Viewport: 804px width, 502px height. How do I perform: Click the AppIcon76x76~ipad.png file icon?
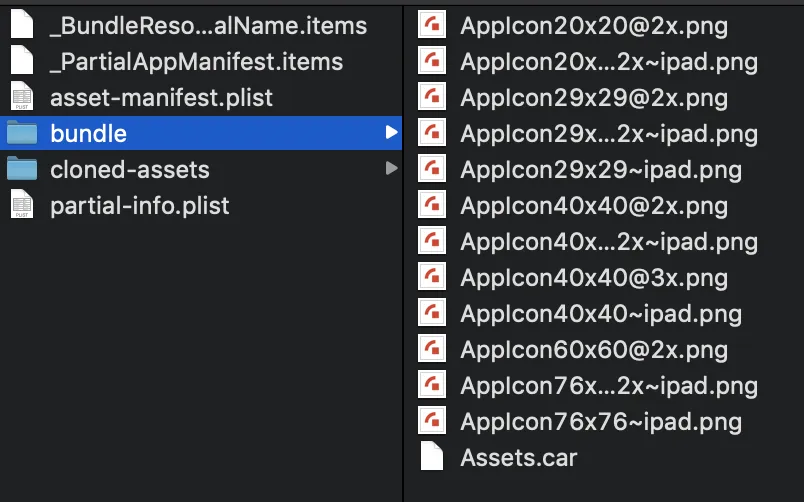(x=432, y=422)
